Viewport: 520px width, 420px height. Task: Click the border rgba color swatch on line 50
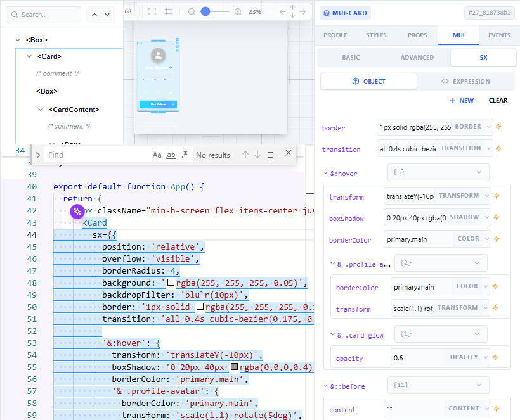click(200, 307)
